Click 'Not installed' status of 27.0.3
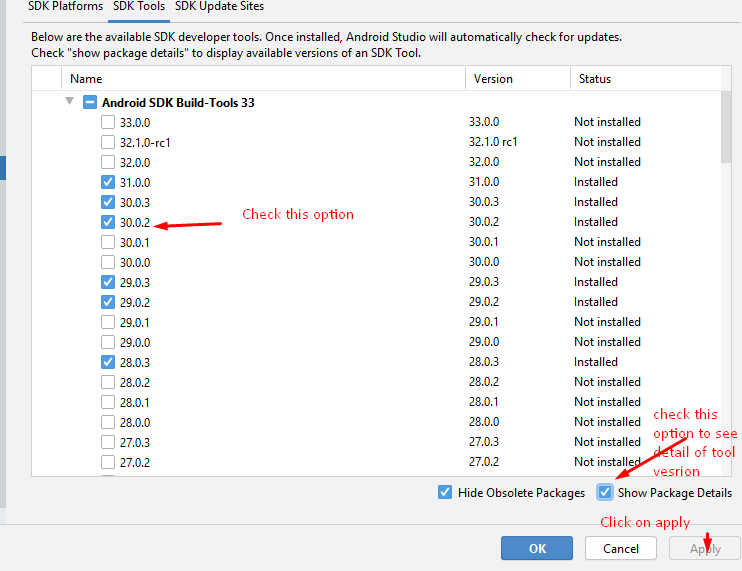742x571 pixels. click(607, 441)
